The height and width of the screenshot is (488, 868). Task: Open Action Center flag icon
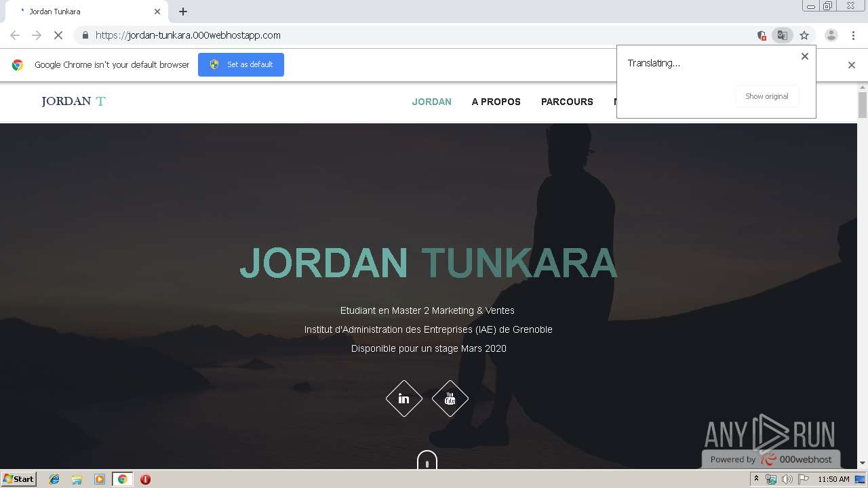click(x=803, y=479)
